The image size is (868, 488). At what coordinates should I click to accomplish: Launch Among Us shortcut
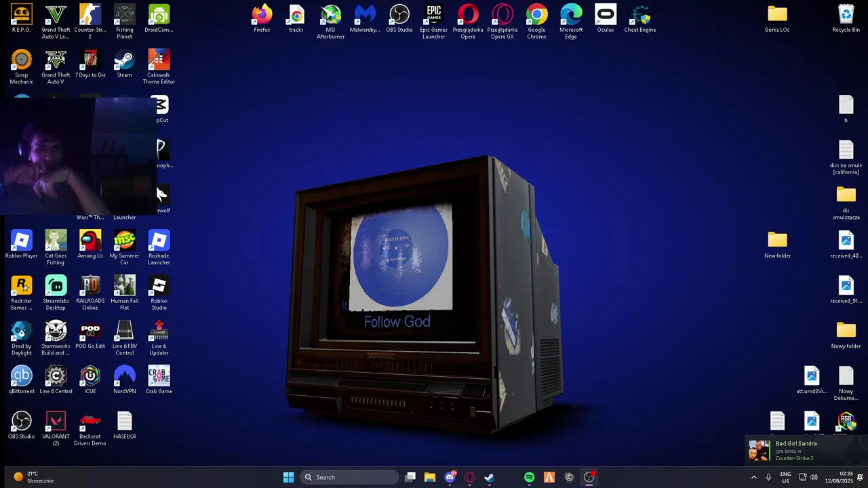(90, 244)
